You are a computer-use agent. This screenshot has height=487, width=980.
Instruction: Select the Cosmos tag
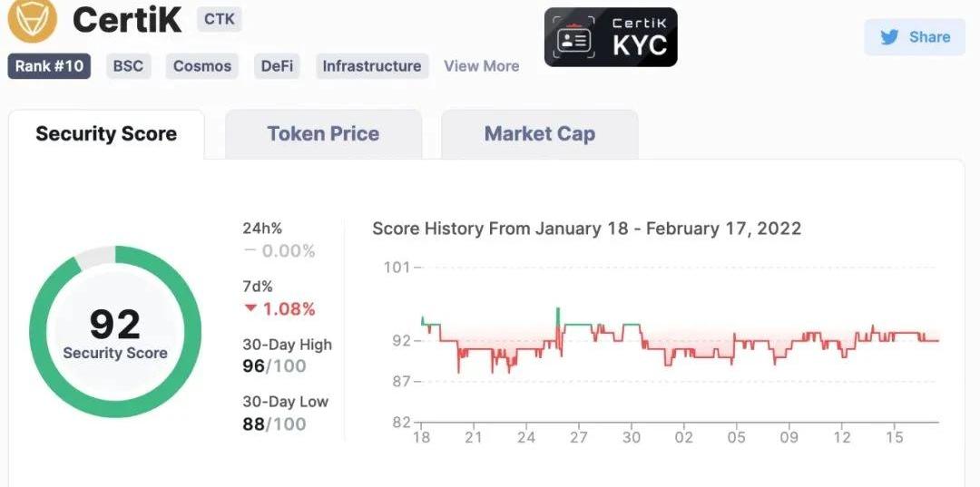click(x=202, y=66)
